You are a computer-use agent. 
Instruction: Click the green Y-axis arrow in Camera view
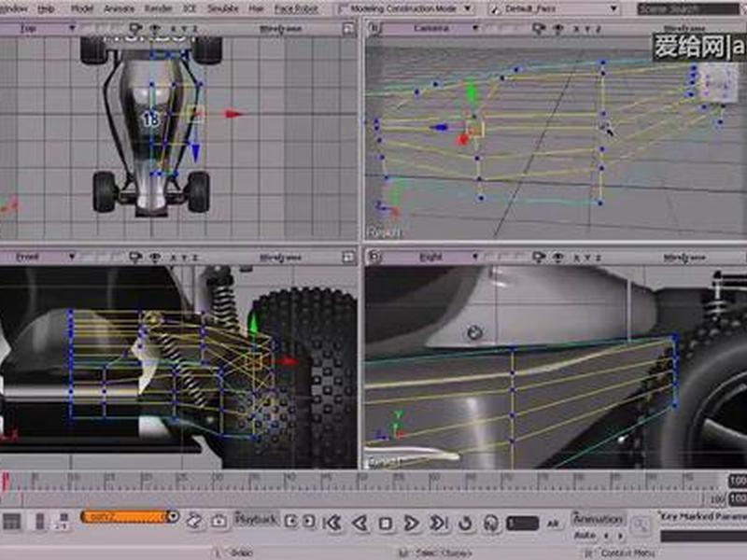[472, 91]
